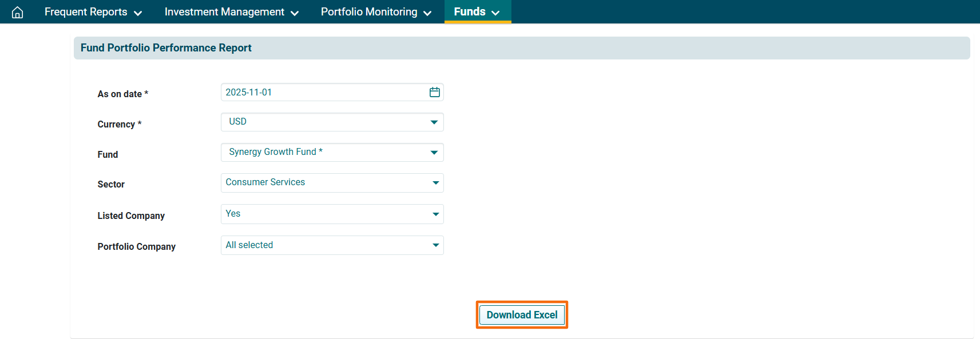Open the Portfolio Monitoring menu
This screenshot has height=339, width=980.
tap(369, 12)
